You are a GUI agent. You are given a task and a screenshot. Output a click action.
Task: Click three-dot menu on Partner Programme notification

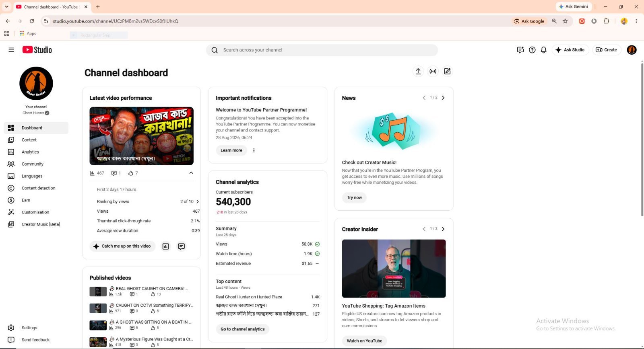coord(254,150)
